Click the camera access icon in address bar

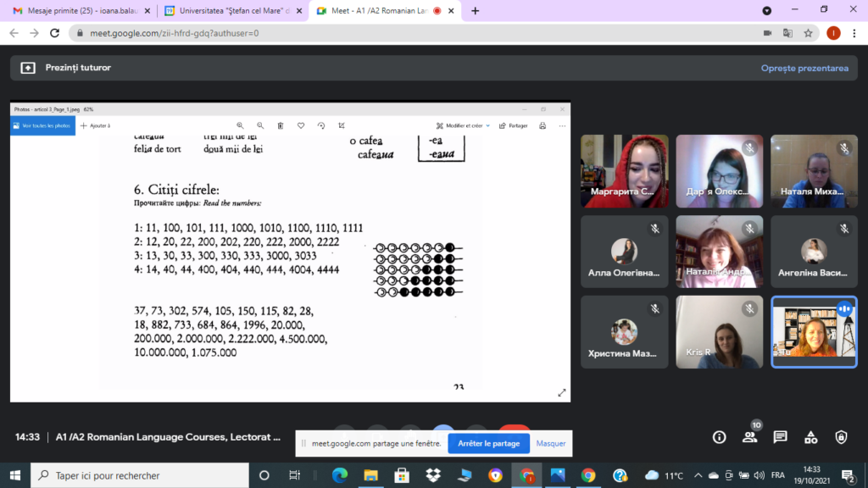[767, 33]
